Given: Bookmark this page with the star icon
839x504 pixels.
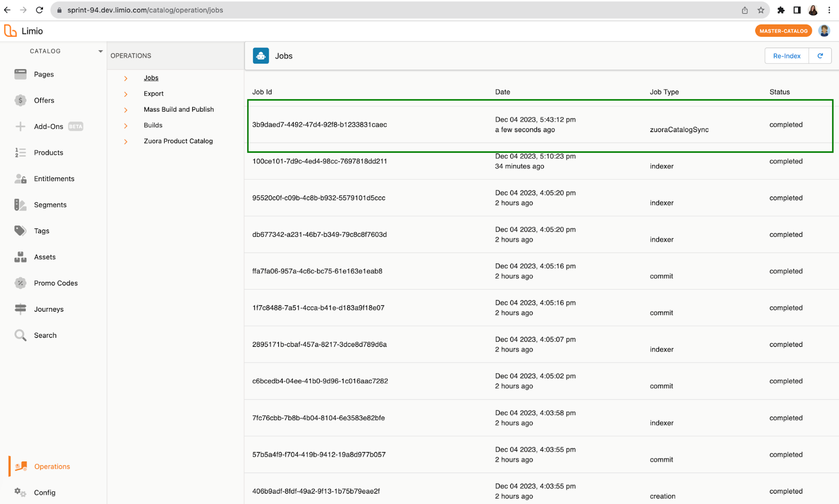Looking at the screenshot, I should pyautogui.click(x=761, y=10).
